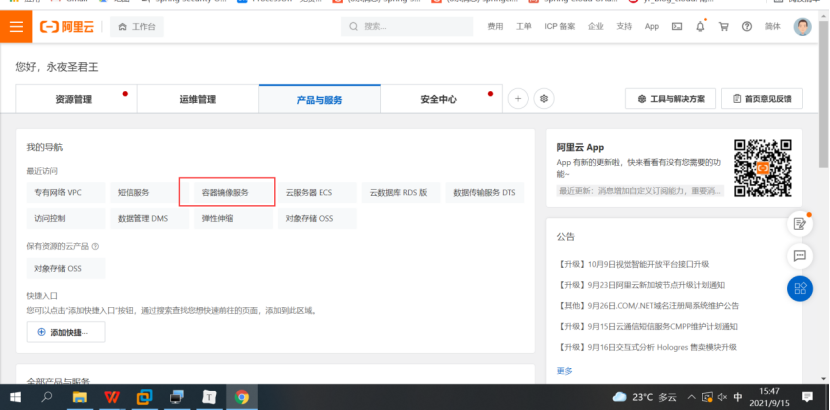This screenshot has width=830, height=410.
Task: Open 云服务器 ECS shortcut
Action: pyautogui.click(x=317, y=193)
